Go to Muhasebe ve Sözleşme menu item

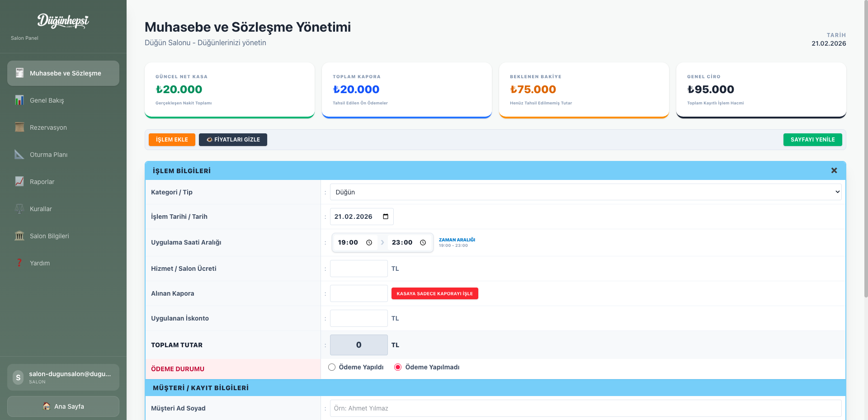point(63,73)
